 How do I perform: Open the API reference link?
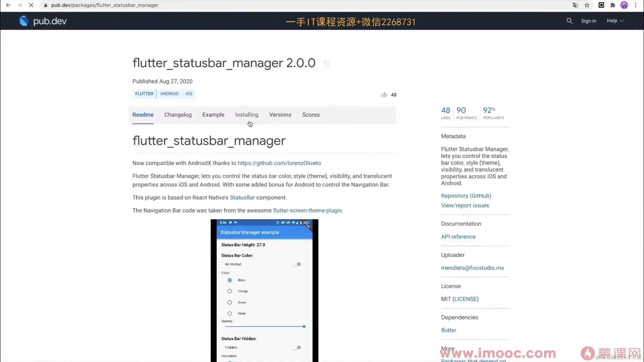(x=458, y=236)
